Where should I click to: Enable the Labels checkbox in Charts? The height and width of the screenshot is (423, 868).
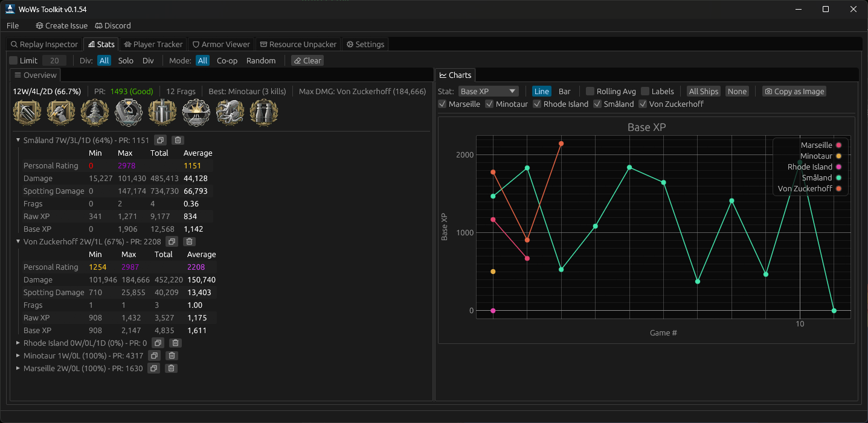[645, 91]
